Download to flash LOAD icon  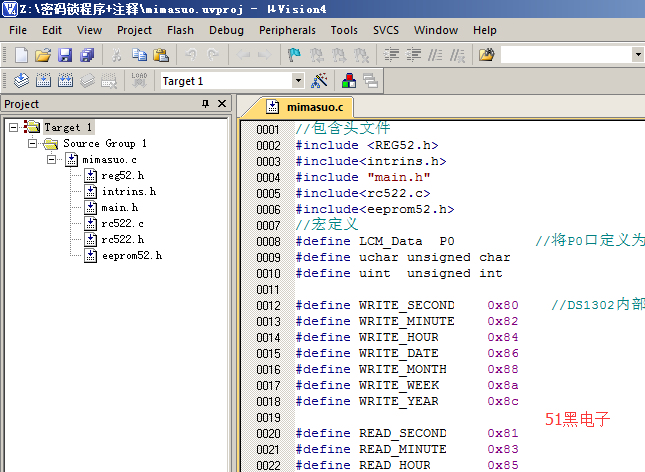139,81
